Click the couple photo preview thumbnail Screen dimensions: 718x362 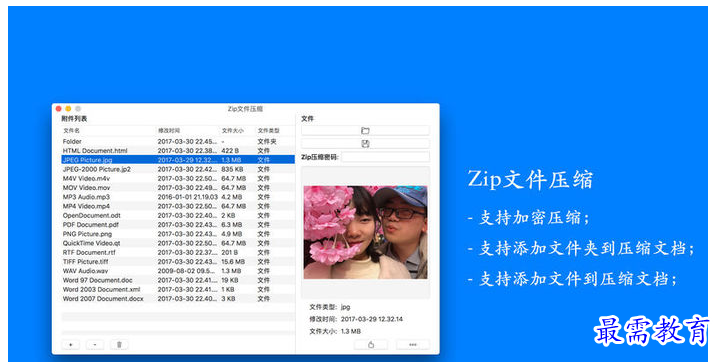(x=365, y=232)
